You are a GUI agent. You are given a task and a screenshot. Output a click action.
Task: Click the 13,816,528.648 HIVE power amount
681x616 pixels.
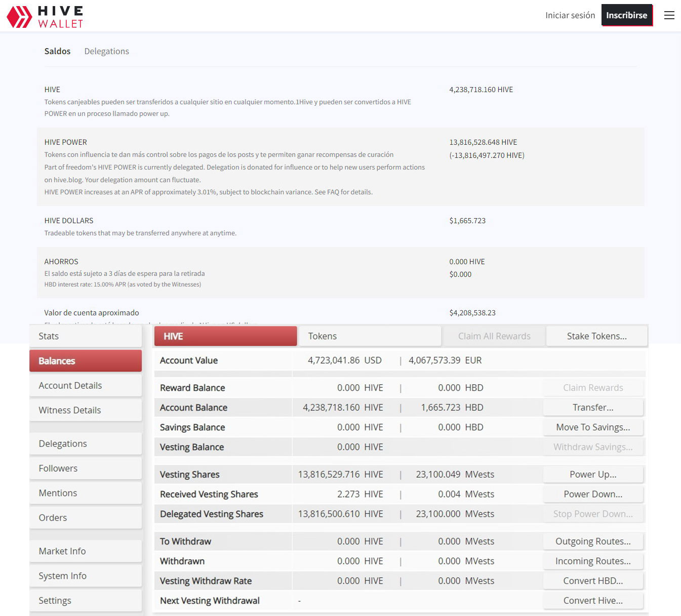click(483, 142)
